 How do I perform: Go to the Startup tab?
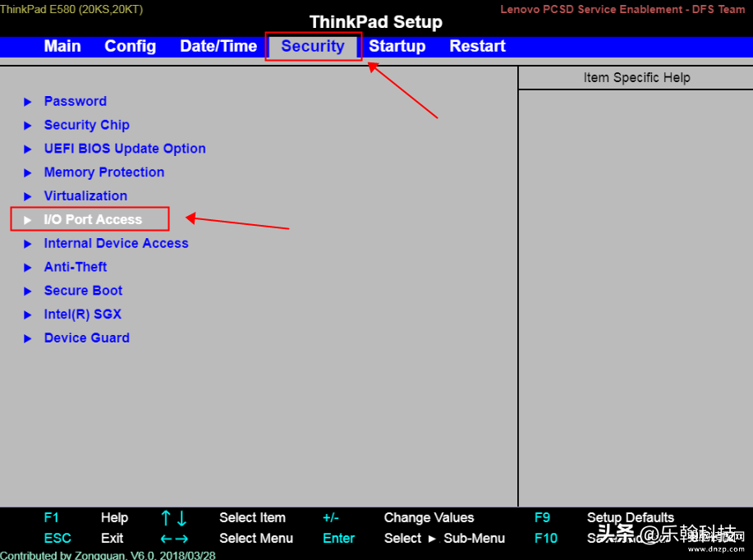click(397, 46)
